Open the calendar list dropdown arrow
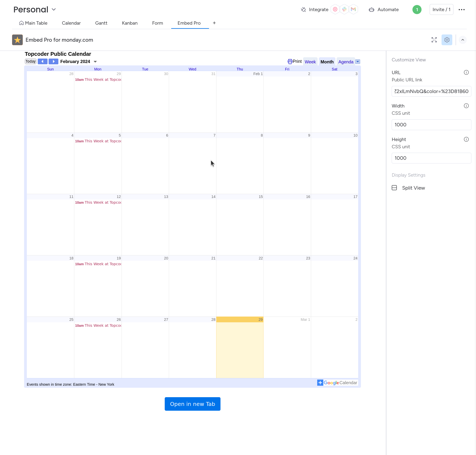This screenshot has width=476, height=455. tap(358, 62)
